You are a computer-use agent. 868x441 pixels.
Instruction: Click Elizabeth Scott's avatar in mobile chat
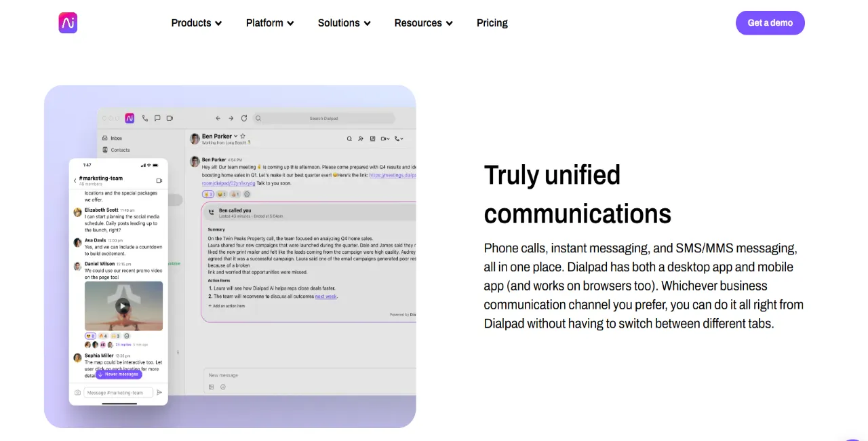78,212
